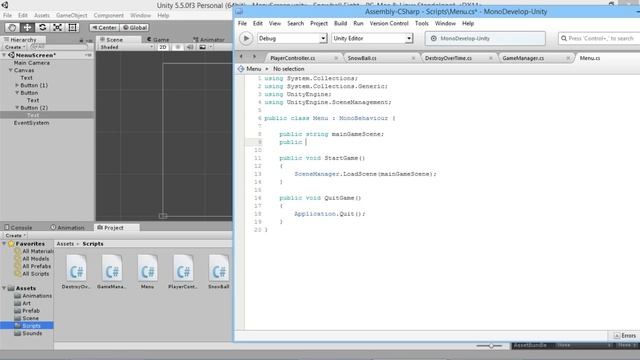Expand Button (1) in Hierarchy
Image resolution: width=640 pixels, height=360 pixels.
pyautogui.click(x=17, y=85)
